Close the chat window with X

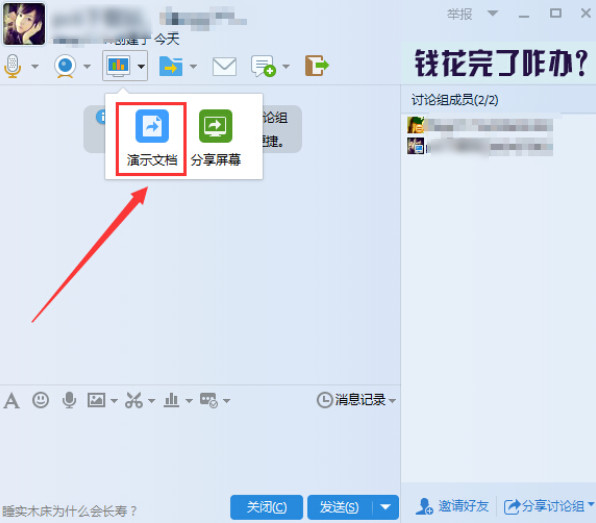pyautogui.click(x=586, y=13)
